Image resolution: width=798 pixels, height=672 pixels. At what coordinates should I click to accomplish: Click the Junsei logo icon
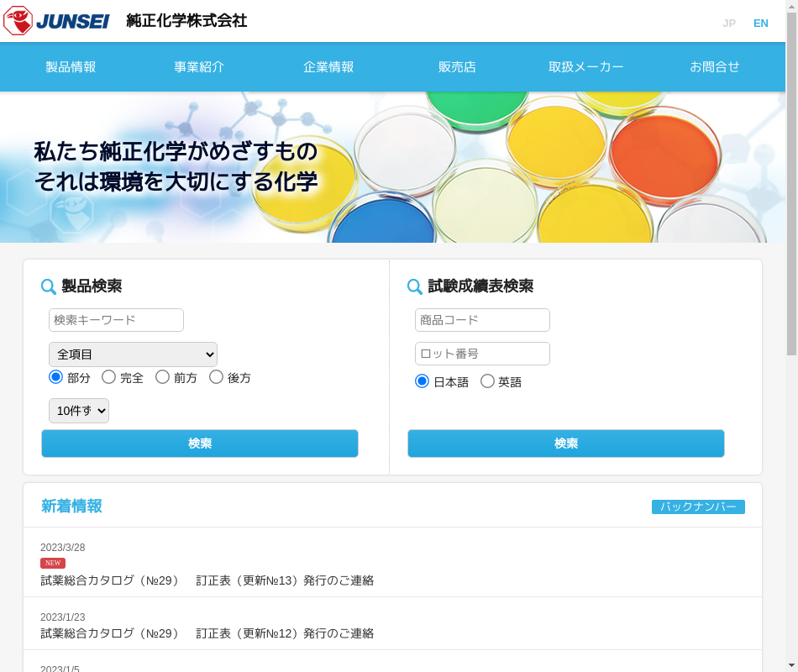tap(18, 21)
